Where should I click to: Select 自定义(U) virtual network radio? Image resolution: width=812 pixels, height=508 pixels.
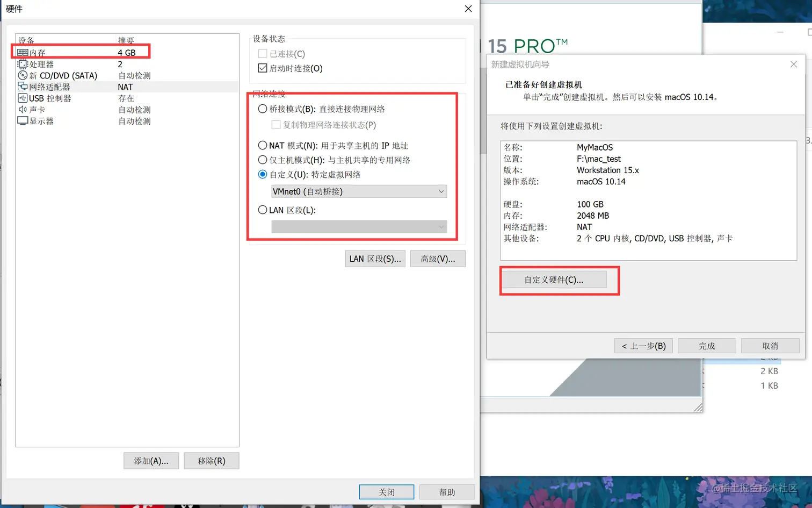coord(263,174)
